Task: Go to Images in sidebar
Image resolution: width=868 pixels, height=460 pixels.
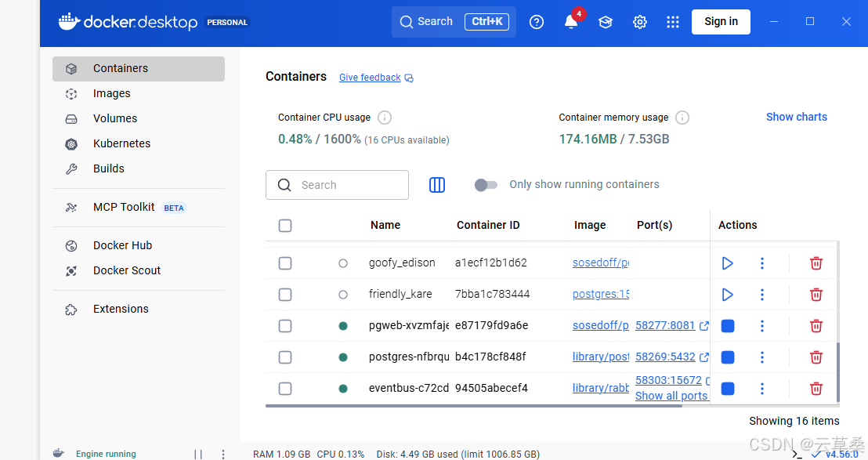Action: point(139,93)
